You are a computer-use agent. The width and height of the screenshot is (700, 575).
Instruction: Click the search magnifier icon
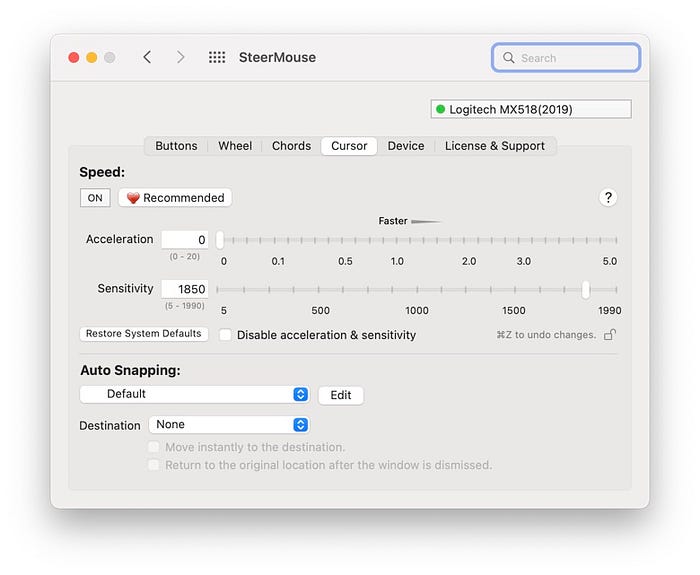tap(508, 58)
